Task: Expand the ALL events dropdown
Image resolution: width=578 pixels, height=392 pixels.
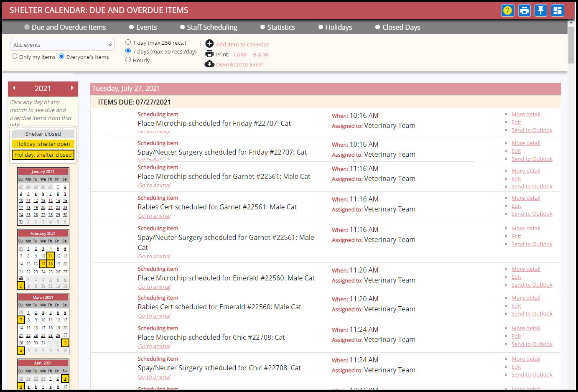Action: (62, 45)
